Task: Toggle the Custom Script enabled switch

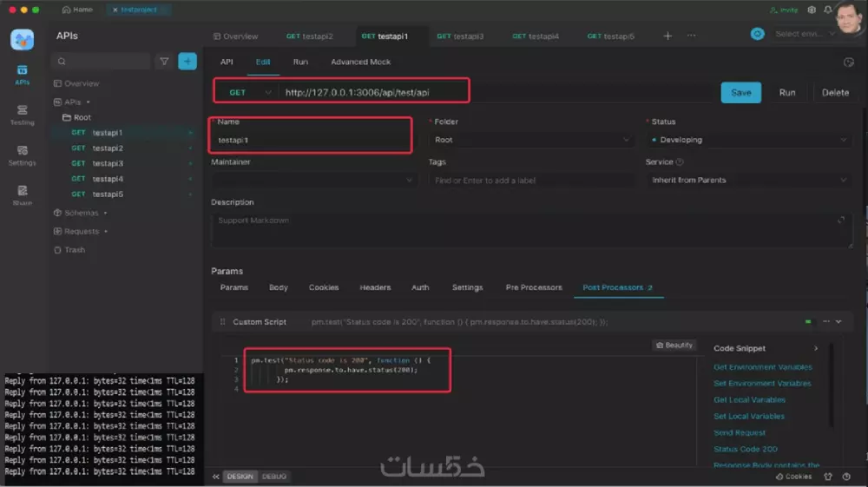Action: [x=808, y=321]
